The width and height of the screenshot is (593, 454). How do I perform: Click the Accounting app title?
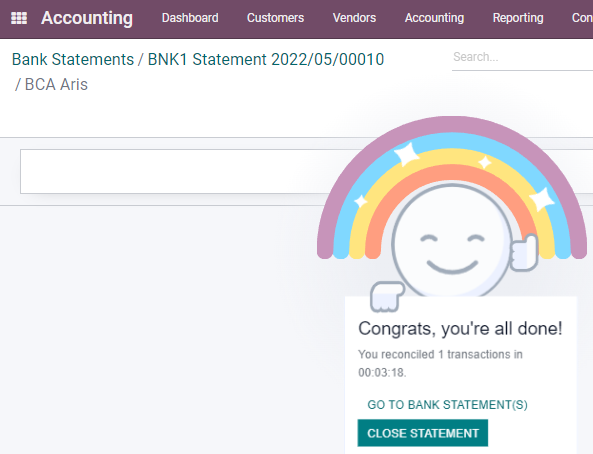[x=87, y=18]
